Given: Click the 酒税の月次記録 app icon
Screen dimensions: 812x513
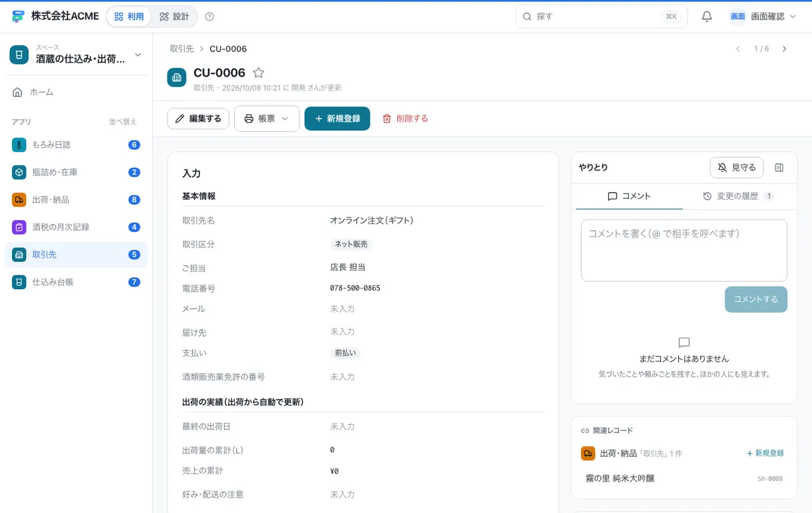Looking at the screenshot, I should [x=19, y=227].
